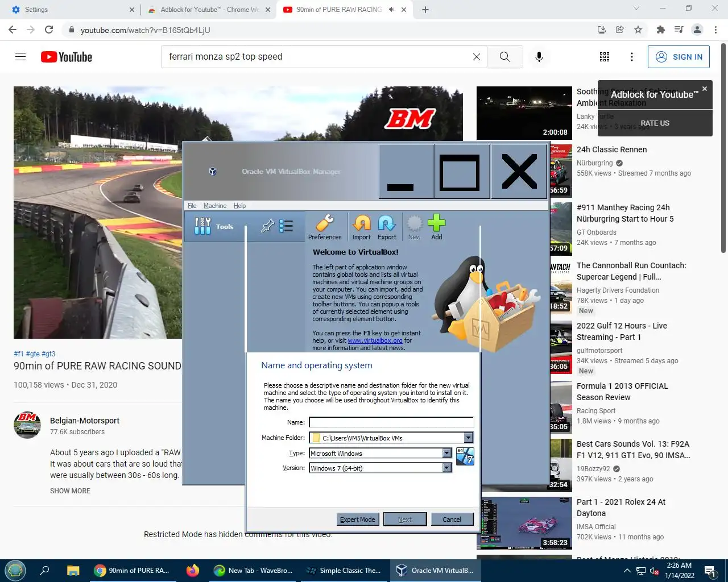Click the voice search microphone icon

pos(539,57)
